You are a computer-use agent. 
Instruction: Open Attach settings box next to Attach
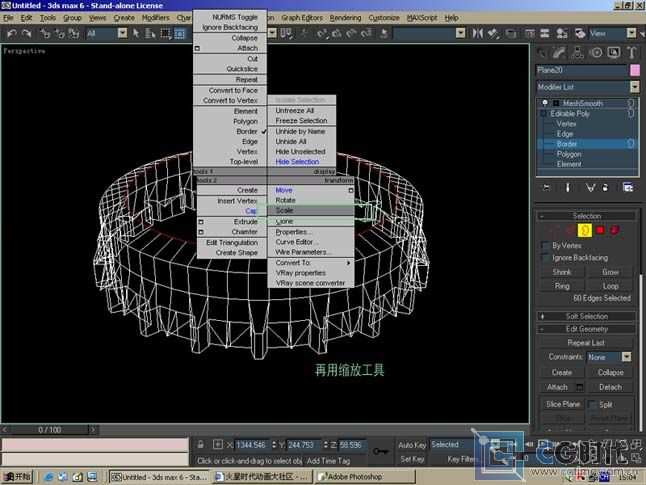pyautogui.click(x=579, y=387)
